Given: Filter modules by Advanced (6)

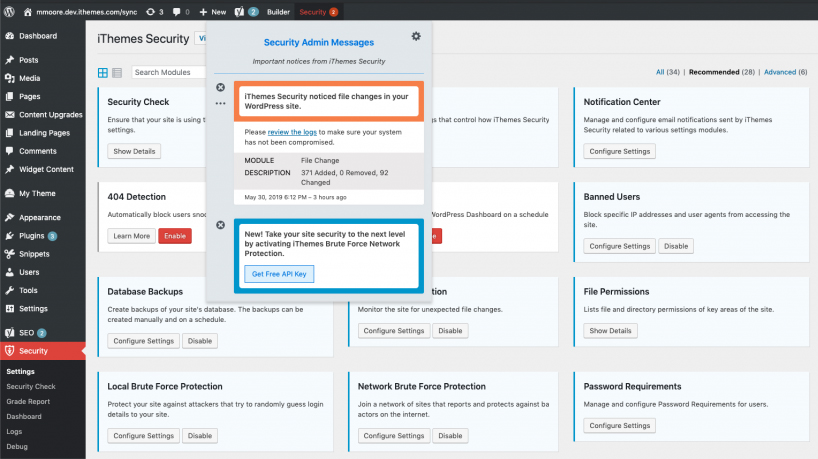Looking at the screenshot, I should point(785,72).
